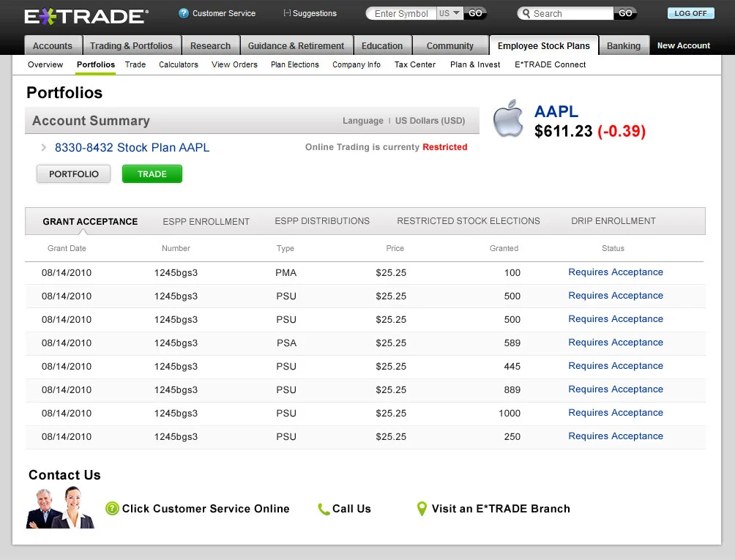
Task: Click the New Account link
Action: (684, 45)
